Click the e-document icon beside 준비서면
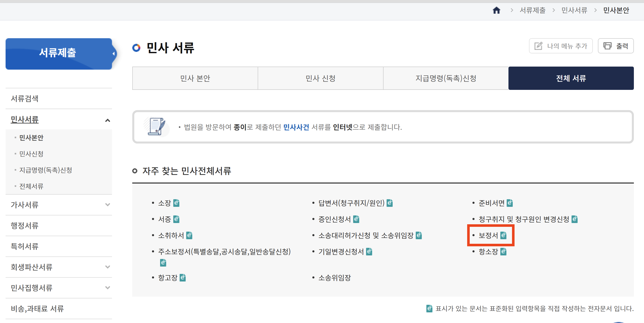This screenshot has width=644, height=323. point(510,203)
